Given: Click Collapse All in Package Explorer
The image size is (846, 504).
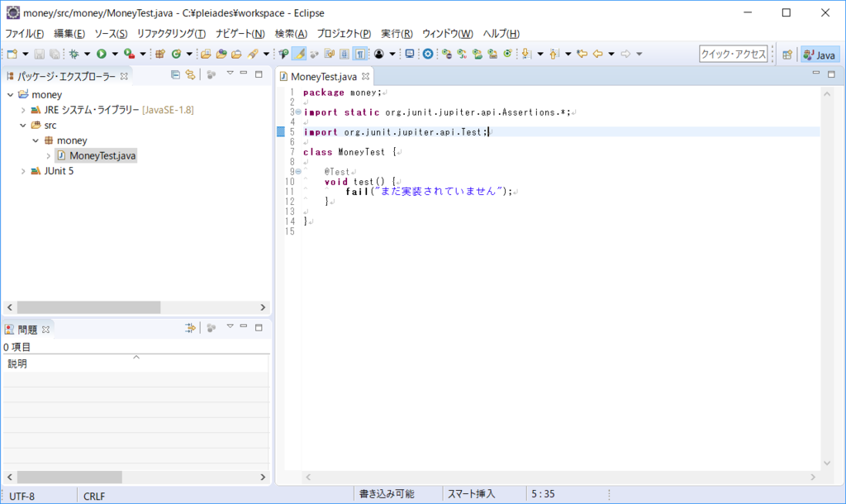Looking at the screenshot, I should pos(175,74).
